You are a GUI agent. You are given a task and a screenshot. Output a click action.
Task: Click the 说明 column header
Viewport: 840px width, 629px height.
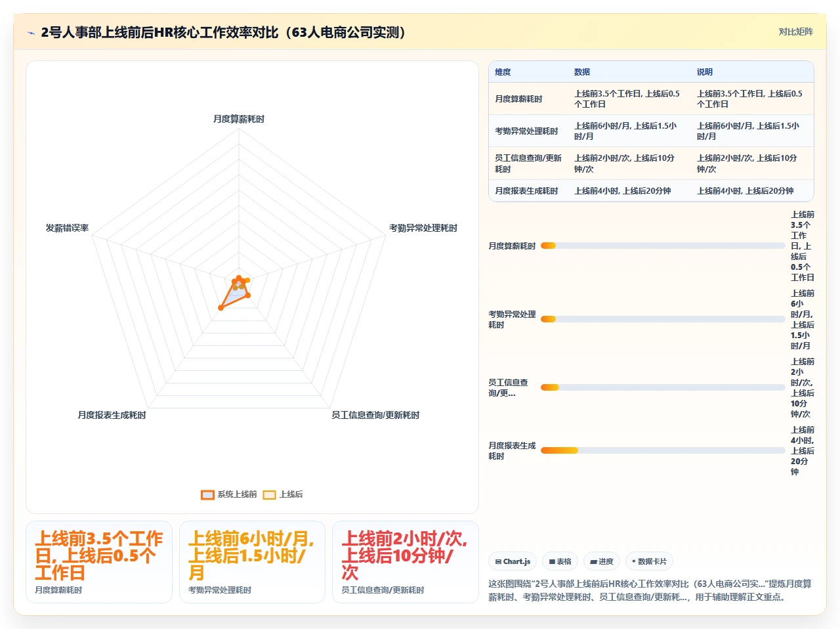tap(705, 72)
